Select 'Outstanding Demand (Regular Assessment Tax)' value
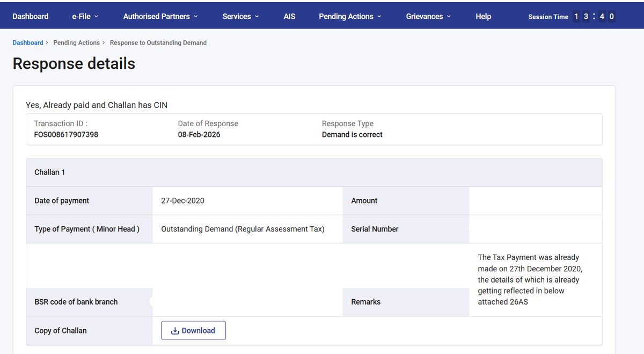This screenshot has height=354, width=644. click(243, 229)
